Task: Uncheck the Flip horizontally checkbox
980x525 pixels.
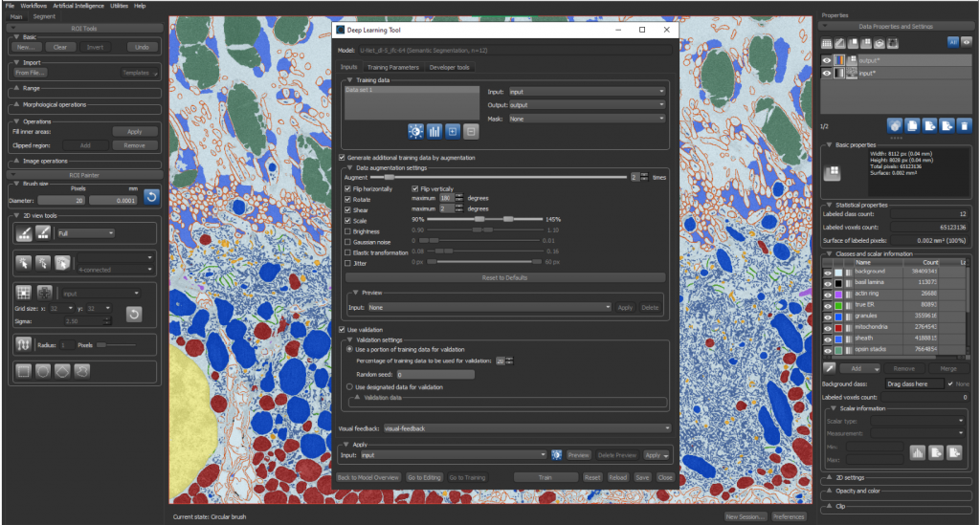Action: (x=348, y=188)
